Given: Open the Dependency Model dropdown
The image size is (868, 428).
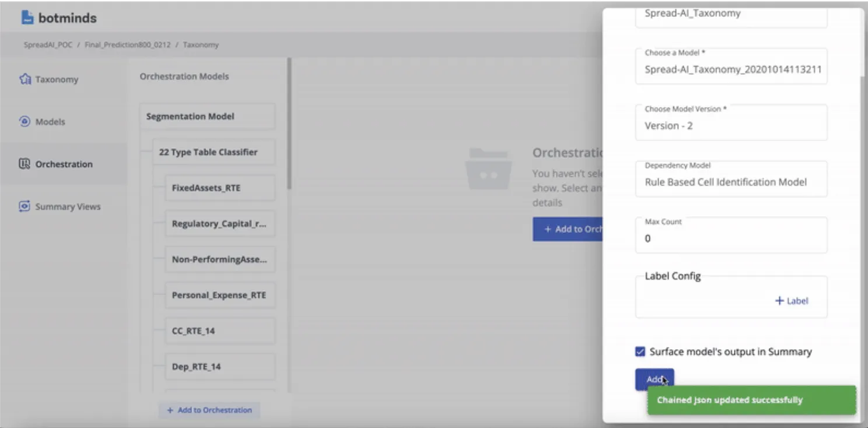Looking at the screenshot, I should [731, 179].
